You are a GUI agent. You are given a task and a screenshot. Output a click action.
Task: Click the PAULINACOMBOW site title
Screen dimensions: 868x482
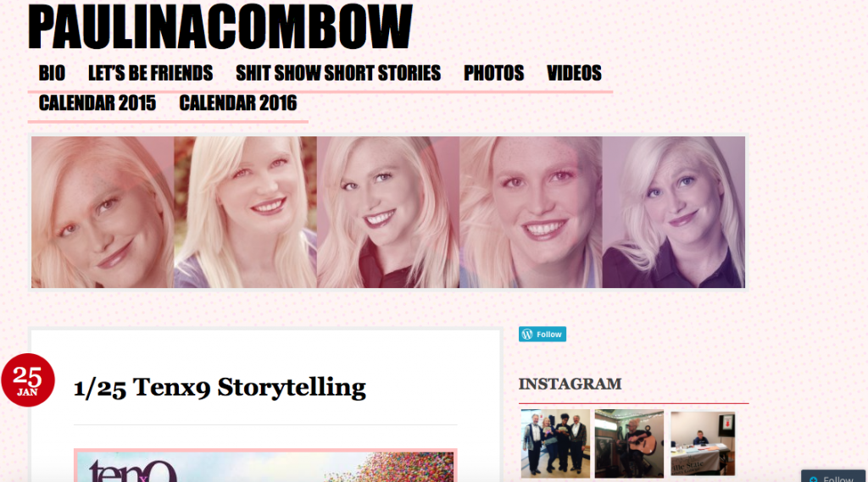click(220, 26)
